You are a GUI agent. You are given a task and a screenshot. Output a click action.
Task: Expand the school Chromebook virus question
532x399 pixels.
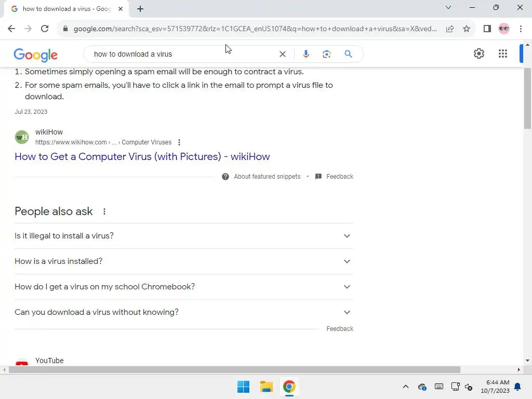pos(184,287)
